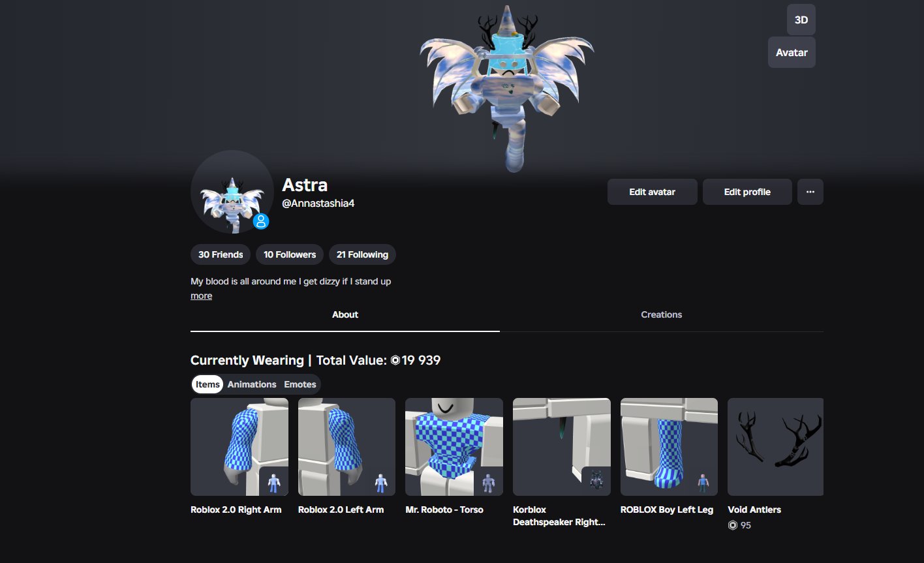Screen dimensions: 924x563
Task: Open the Mr. Roboto - Torso thumbnail
Action: click(454, 447)
